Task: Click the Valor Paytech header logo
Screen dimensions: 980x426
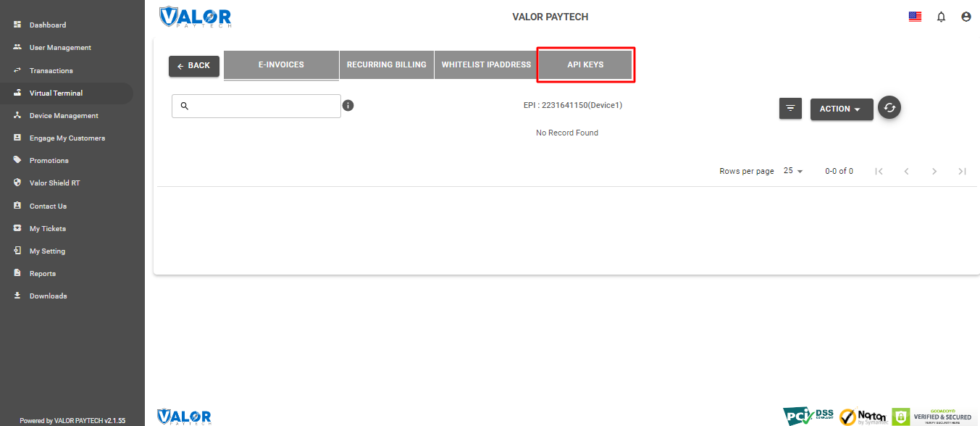Action: pos(195,17)
